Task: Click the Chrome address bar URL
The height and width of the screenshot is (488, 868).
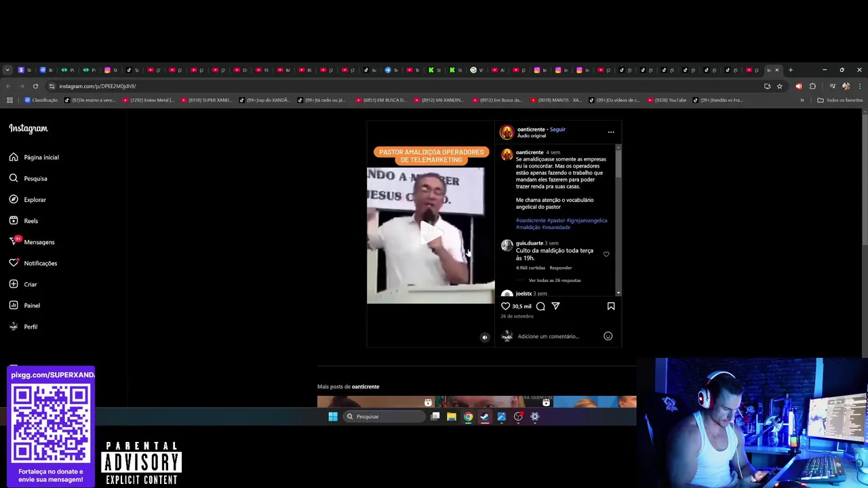Action: pos(97,86)
